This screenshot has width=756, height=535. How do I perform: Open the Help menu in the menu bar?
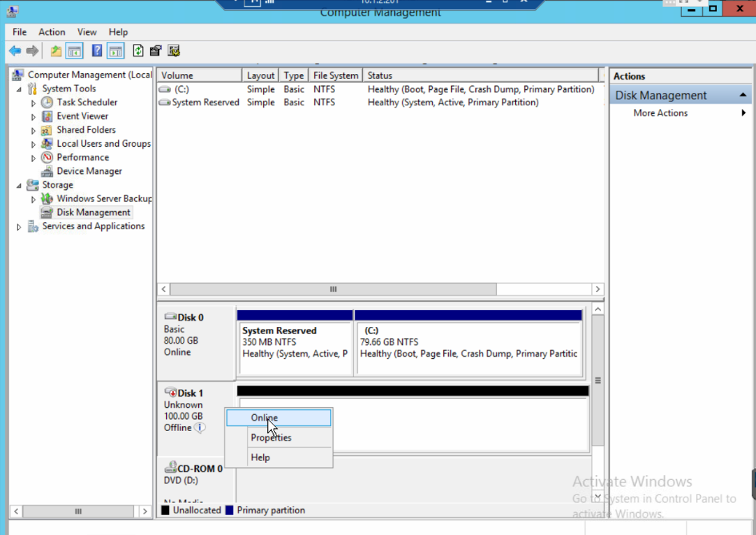(118, 32)
